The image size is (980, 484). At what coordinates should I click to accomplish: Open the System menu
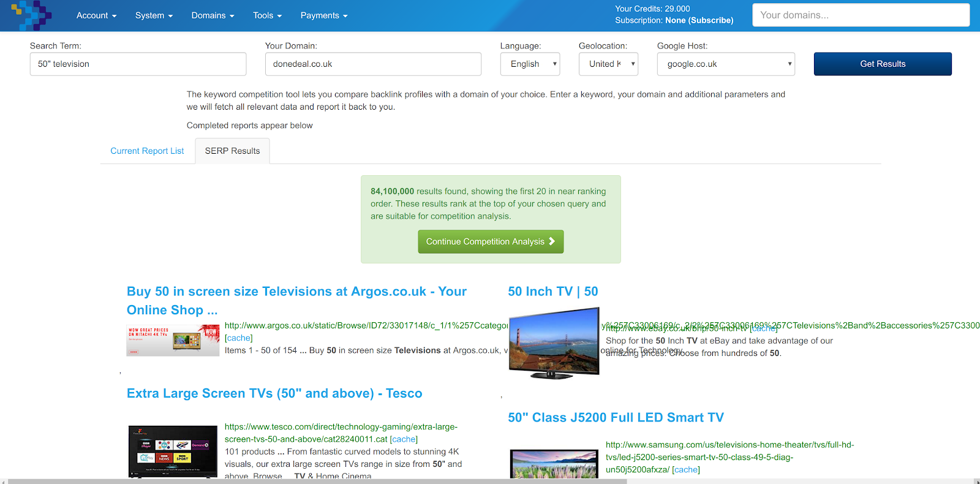[x=154, y=15]
